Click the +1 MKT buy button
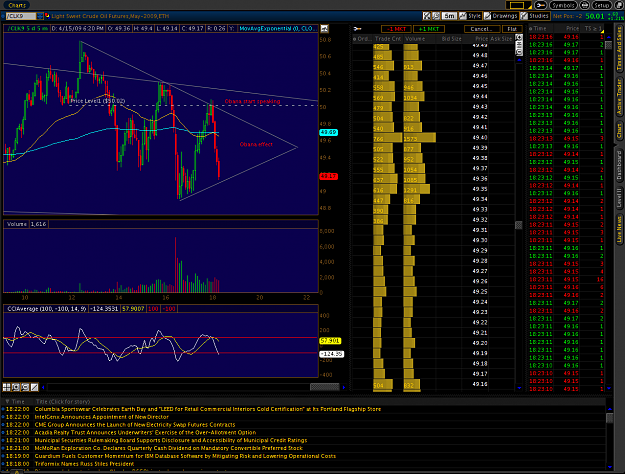The height and width of the screenshot is (474, 625). [429, 29]
